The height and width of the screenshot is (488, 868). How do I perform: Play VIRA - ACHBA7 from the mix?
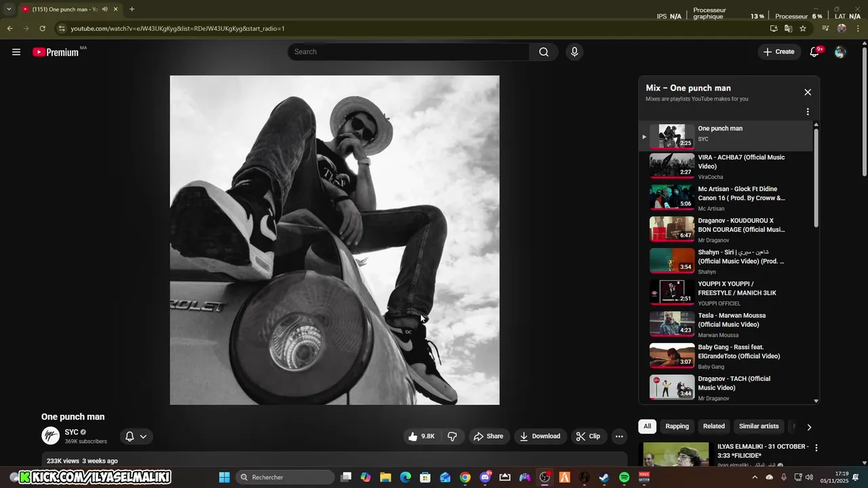pos(726,167)
